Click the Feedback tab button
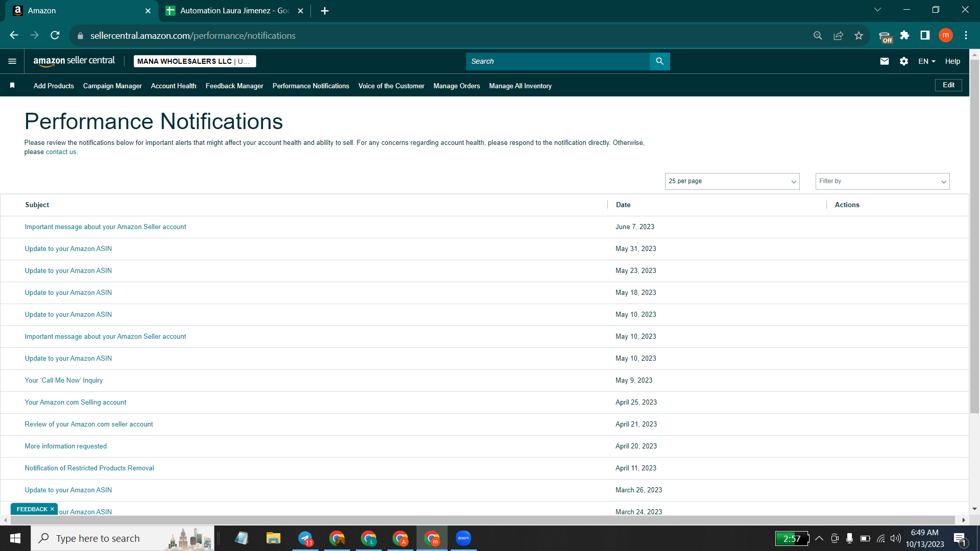 click(x=32, y=509)
